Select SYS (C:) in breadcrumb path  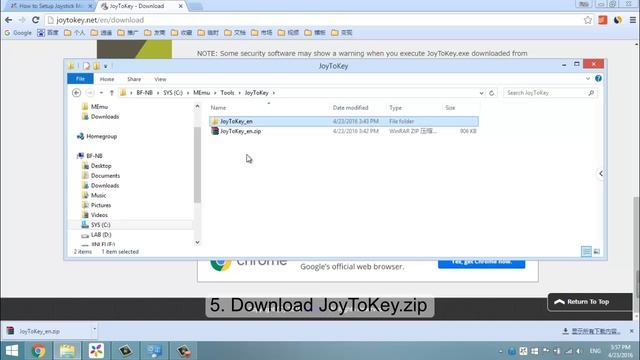coord(173,93)
